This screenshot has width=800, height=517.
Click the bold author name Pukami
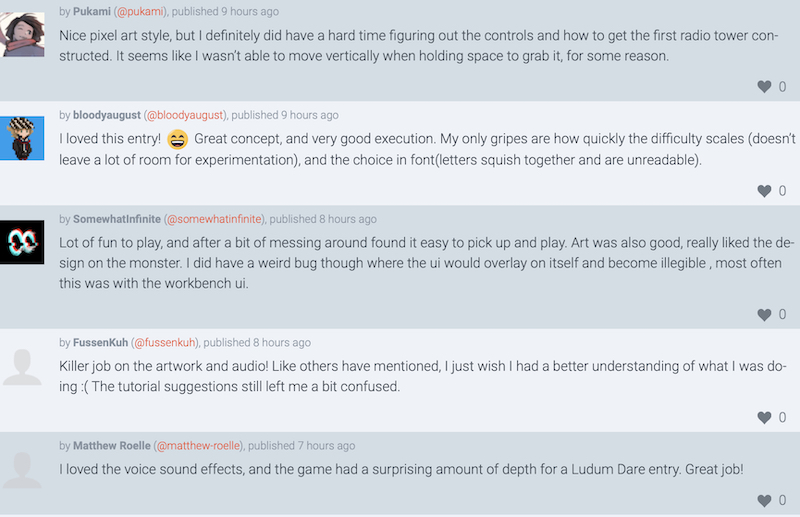(92, 11)
